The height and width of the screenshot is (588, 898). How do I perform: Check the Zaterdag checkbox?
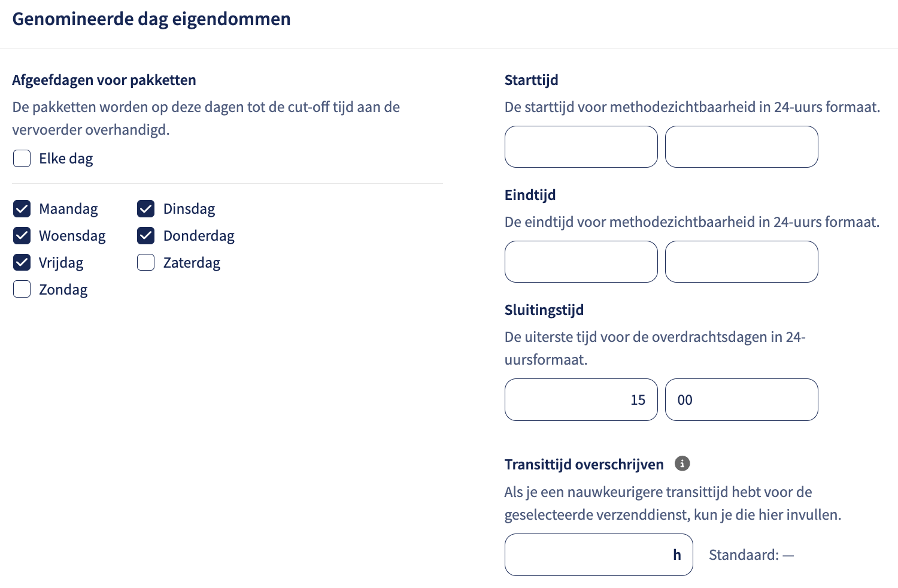tap(146, 262)
